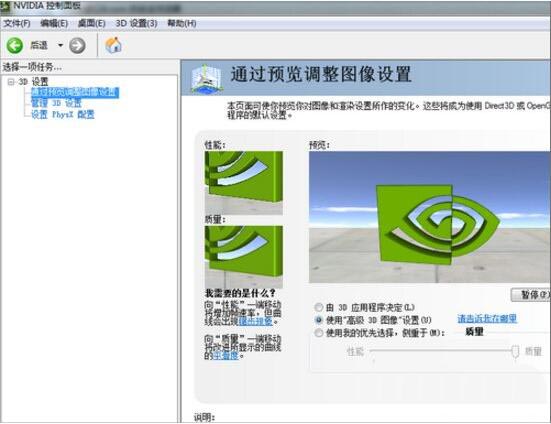Click the 我需要的是什么? heading
551x424 pixels.
click(240, 293)
